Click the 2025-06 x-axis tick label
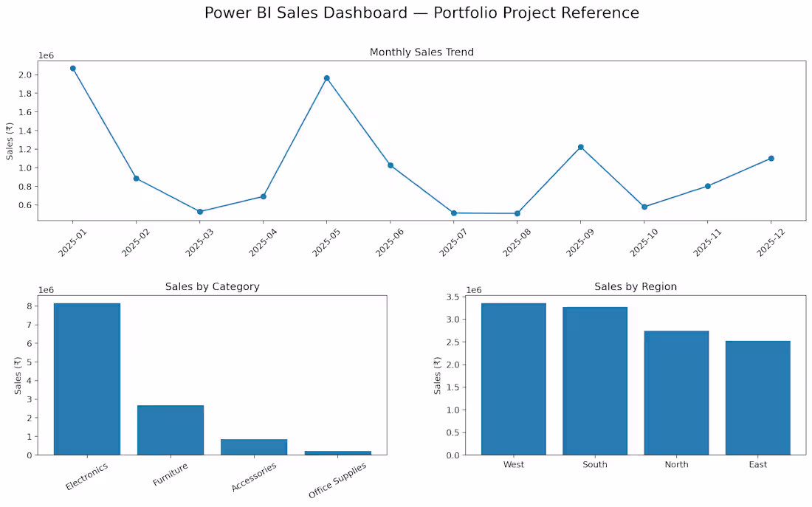812x507 pixels. 390,242
